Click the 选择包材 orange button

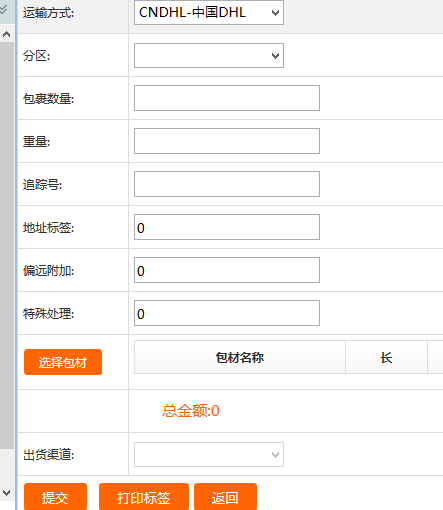pyautogui.click(x=63, y=362)
